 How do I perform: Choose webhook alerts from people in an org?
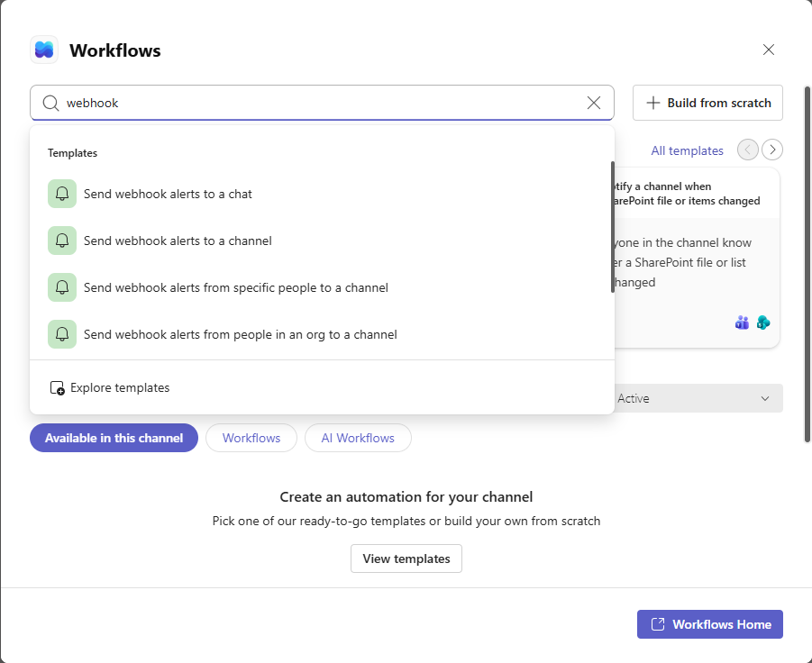[322, 334]
